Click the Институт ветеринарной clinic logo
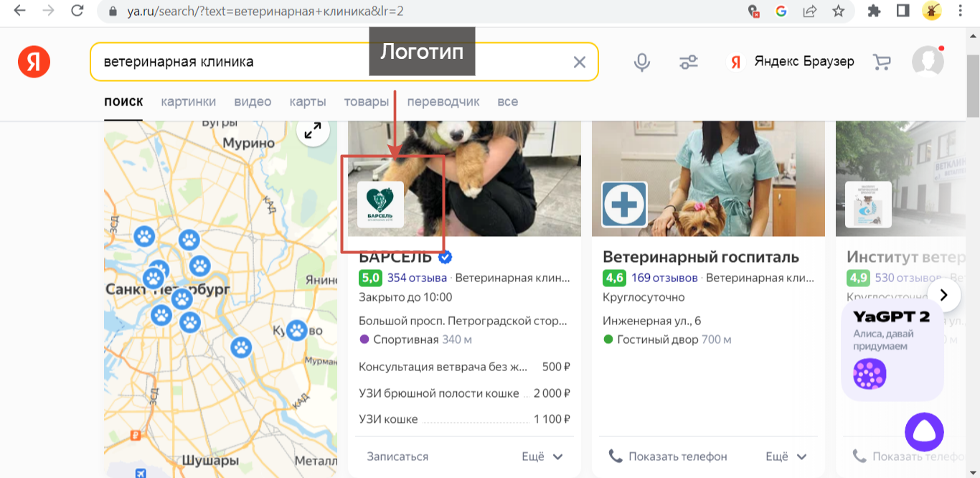980x478 pixels. tap(868, 205)
